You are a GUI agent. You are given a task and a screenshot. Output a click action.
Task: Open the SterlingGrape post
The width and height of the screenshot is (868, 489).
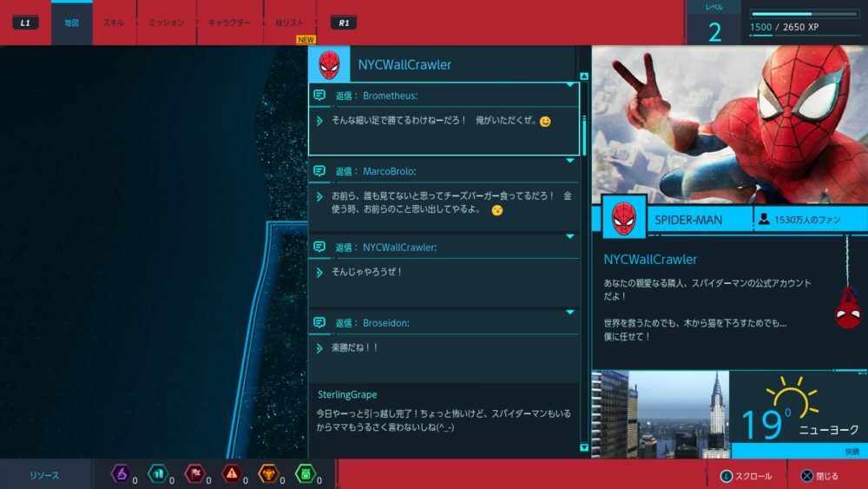point(444,412)
